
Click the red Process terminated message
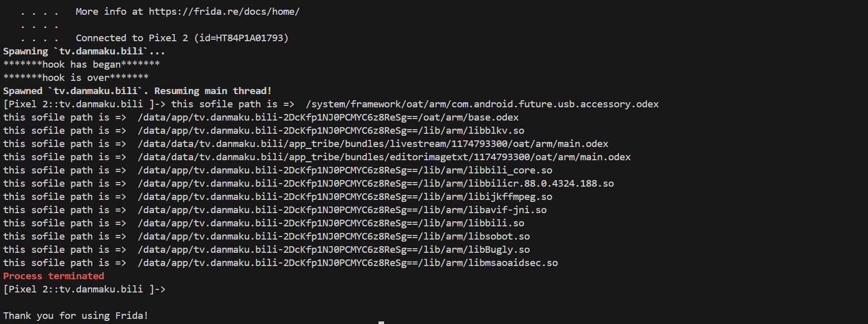(x=53, y=276)
